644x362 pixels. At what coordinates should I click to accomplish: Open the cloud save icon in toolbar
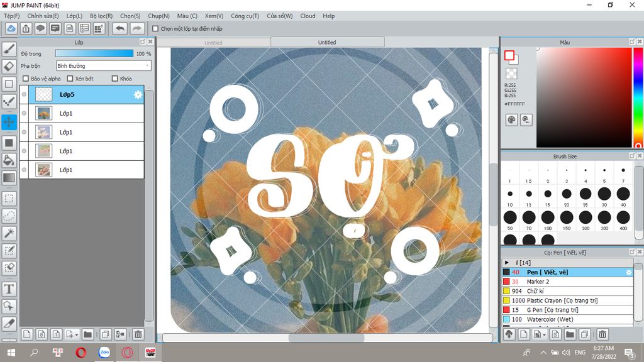[x=11, y=28]
